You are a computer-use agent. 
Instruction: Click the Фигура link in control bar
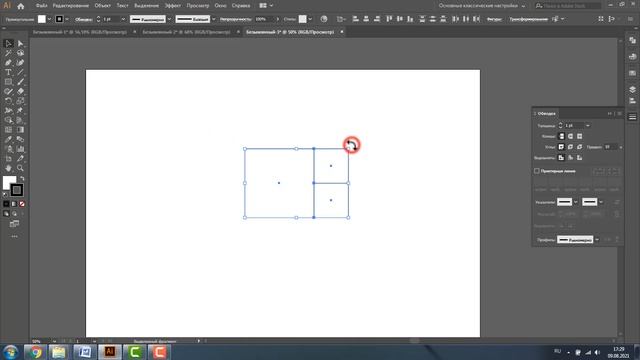click(494, 19)
